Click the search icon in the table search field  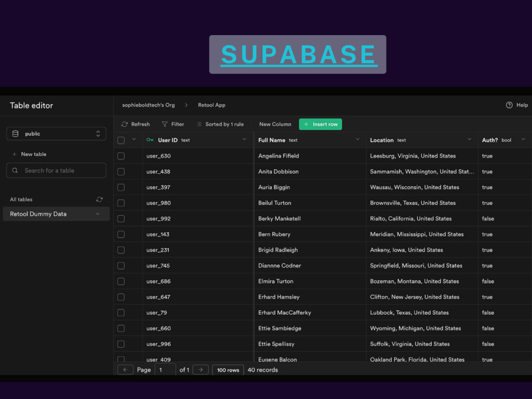pyautogui.click(x=16, y=170)
